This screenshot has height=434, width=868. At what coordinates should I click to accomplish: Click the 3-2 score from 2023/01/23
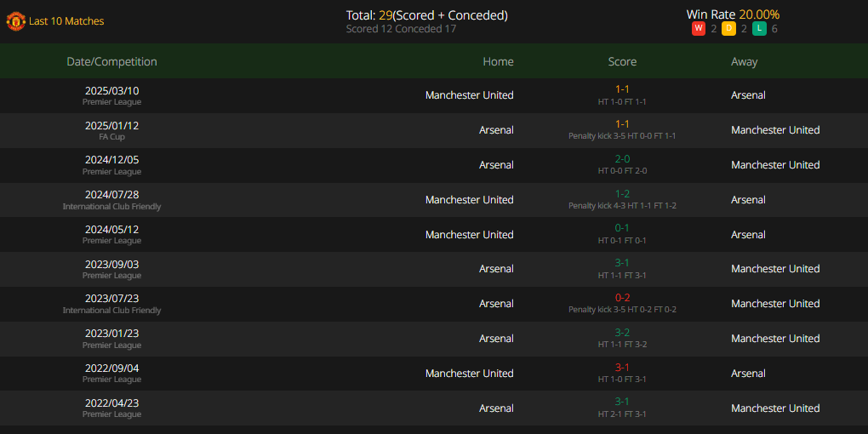pyautogui.click(x=622, y=334)
